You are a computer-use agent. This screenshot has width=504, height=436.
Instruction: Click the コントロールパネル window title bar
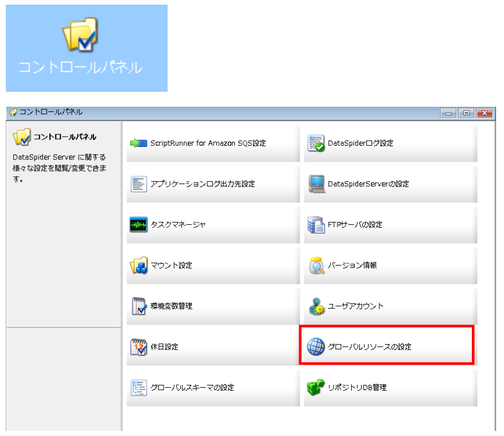(230, 111)
